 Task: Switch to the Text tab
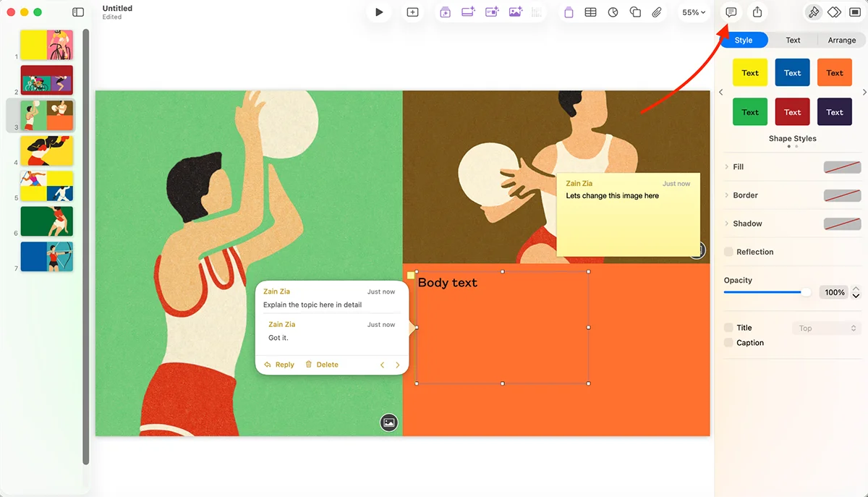coord(793,41)
